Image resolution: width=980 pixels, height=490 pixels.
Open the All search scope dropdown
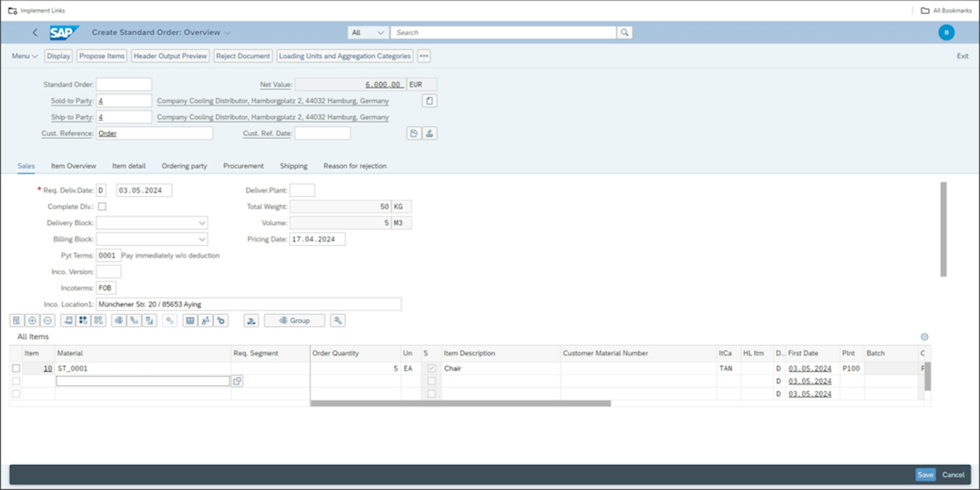pyautogui.click(x=368, y=32)
